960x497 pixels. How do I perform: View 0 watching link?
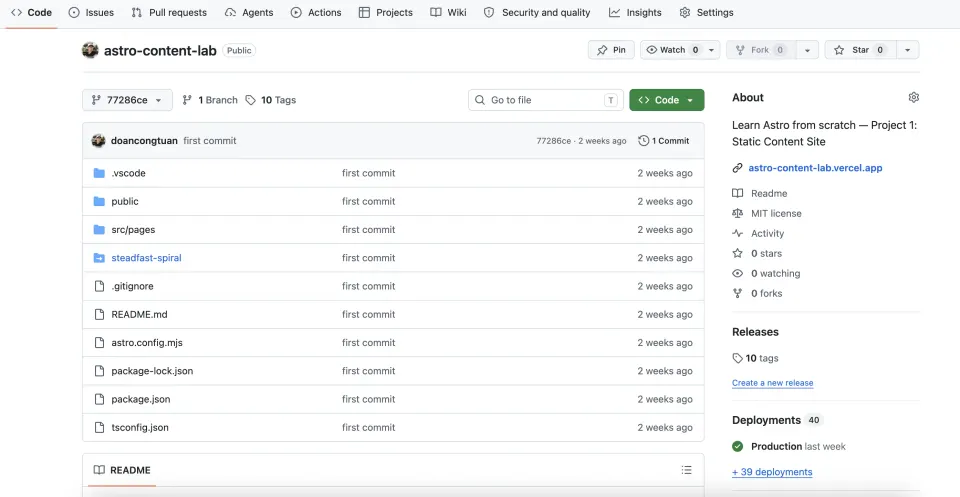click(x=776, y=274)
